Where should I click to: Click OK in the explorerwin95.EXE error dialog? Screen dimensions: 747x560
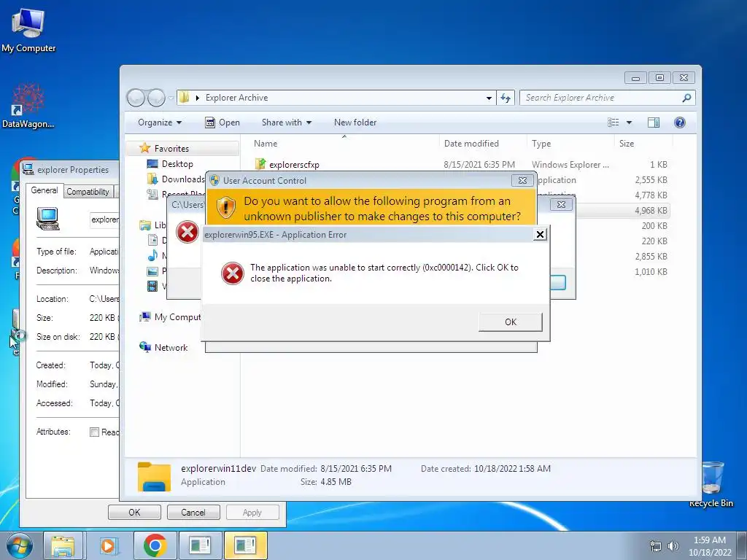510,322
